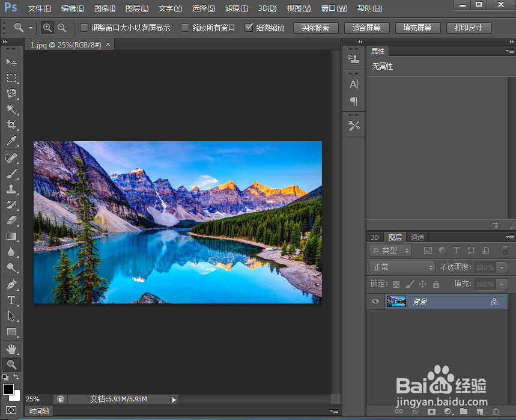Screen dimensions: 516x420
Task: Select the Eyedropper tool
Action: pyautogui.click(x=11, y=141)
